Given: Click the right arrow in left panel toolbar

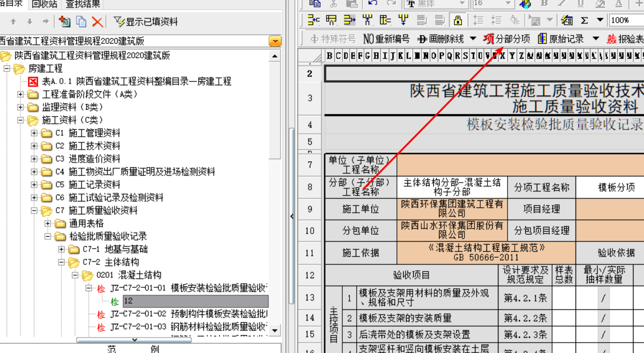Looking at the screenshot, I should tap(45, 22).
